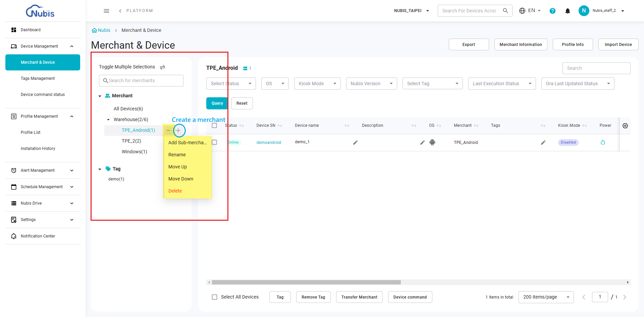The width and height of the screenshot is (644, 317).
Task: Edit description pencil icon in row
Action: tap(423, 143)
